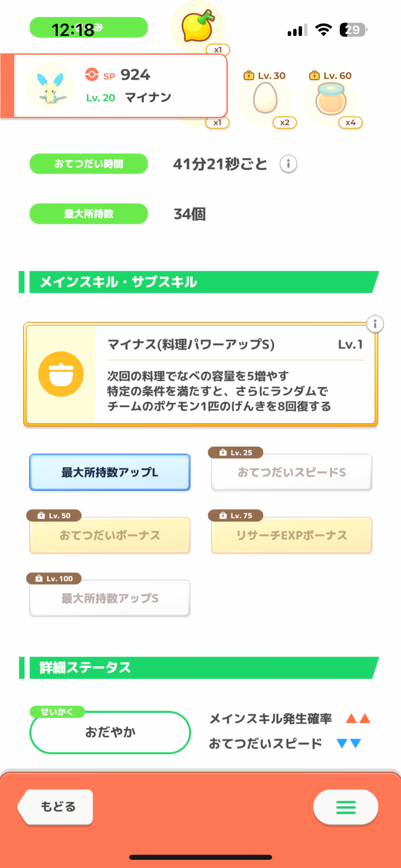
Task: Tap the おだやか nature box
Action: (x=110, y=732)
